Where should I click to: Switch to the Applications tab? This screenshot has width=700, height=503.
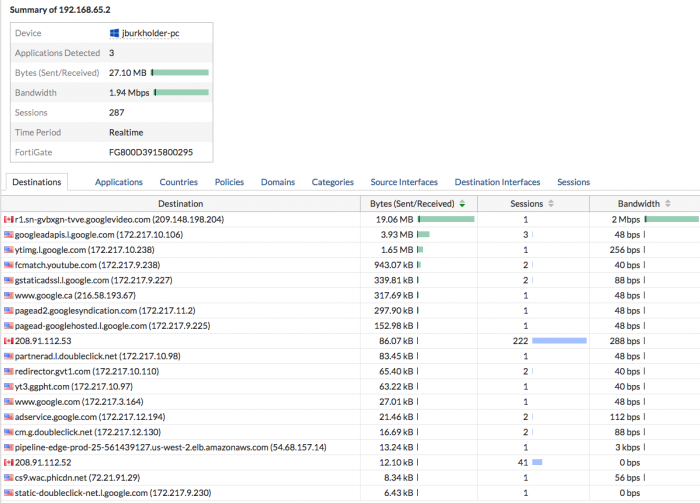[x=118, y=182]
